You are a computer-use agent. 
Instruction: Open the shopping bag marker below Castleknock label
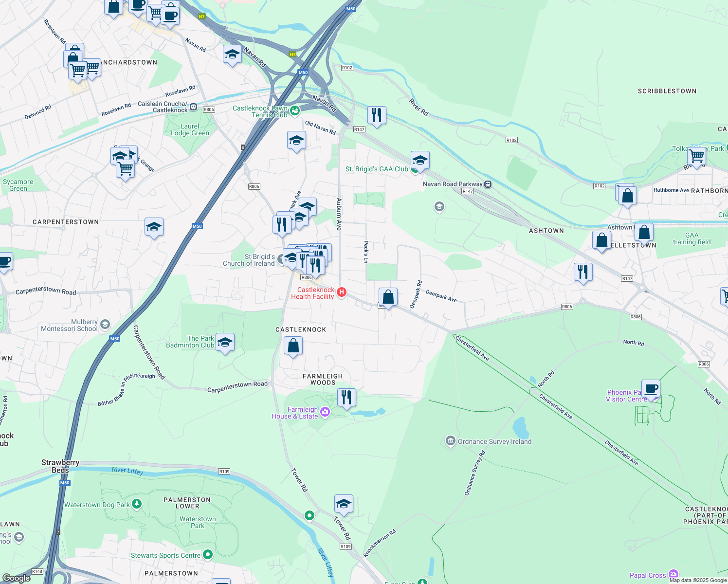pos(293,347)
